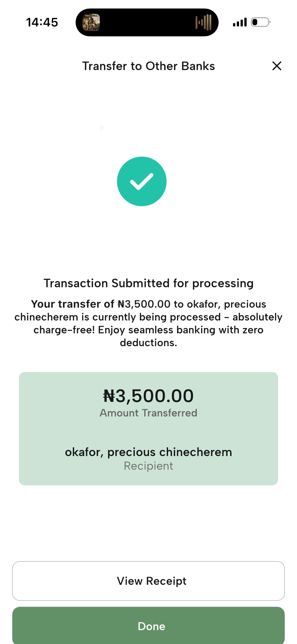Open the transaction via View Receipt
Image resolution: width=297 pixels, height=644 pixels.
pyautogui.click(x=148, y=581)
